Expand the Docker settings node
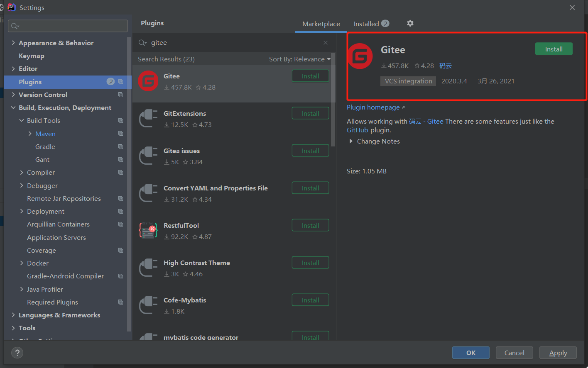 [22, 263]
